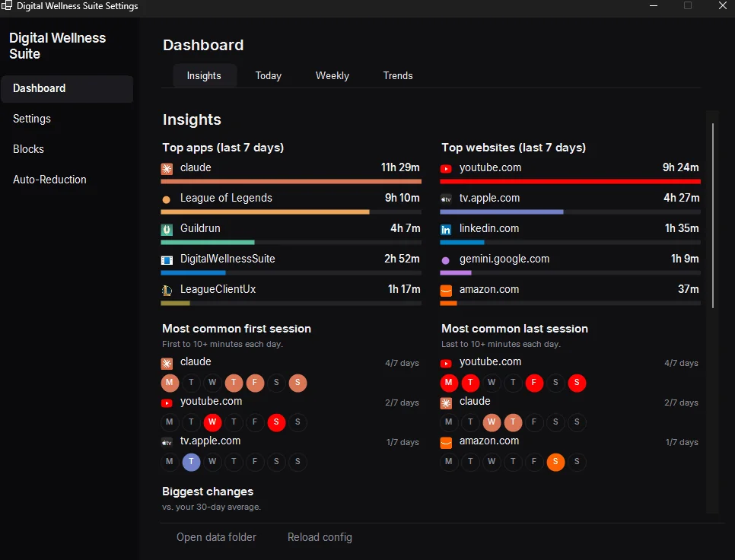
Task: Click the 37m amazon.com time
Action: click(688, 290)
